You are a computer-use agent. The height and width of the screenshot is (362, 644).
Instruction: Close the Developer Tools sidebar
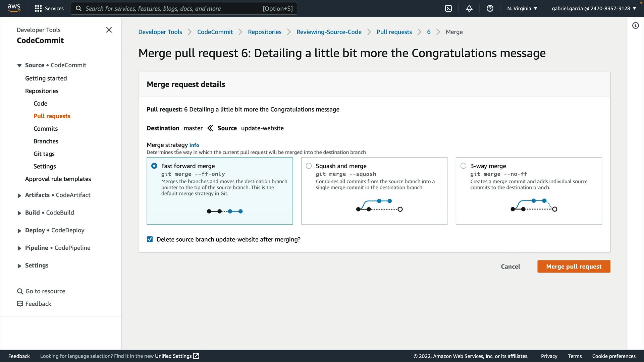point(109,30)
